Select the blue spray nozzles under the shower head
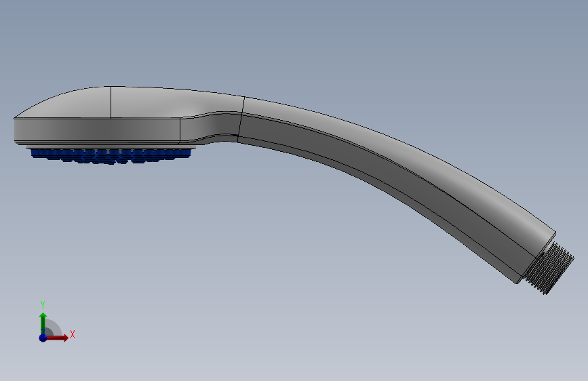The image size is (588, 381). (111, 156)
